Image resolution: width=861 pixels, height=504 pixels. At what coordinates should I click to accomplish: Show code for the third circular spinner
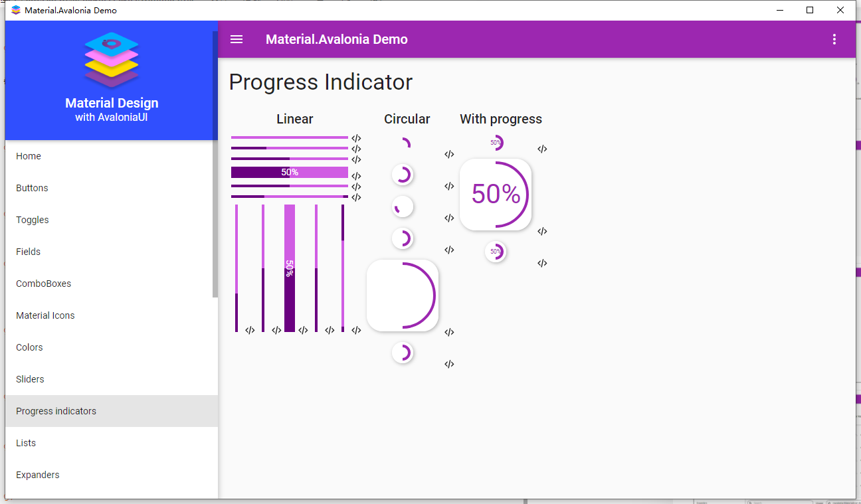coord(449,218)
